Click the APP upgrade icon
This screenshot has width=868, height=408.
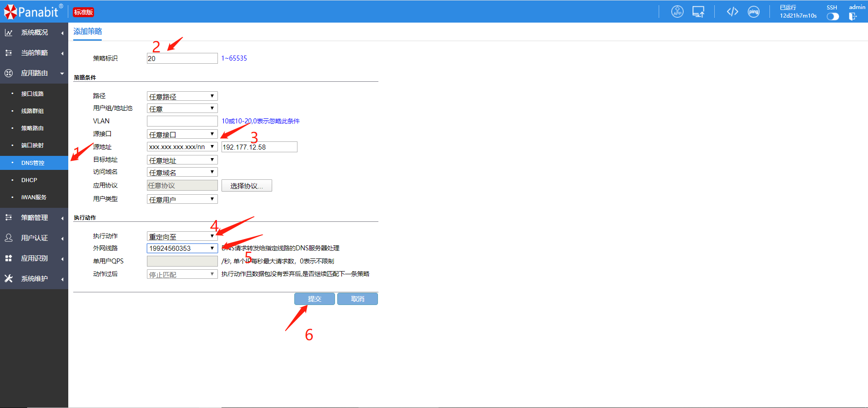click(x=677, y=12)
